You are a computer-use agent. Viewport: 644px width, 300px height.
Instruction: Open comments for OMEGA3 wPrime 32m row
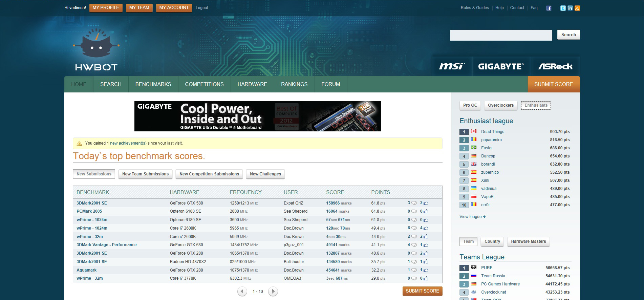click(x=414, y=278)
